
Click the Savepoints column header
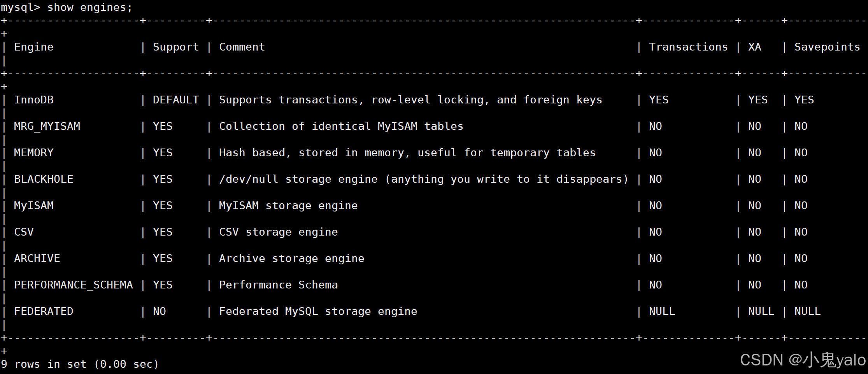pos(827,47)
